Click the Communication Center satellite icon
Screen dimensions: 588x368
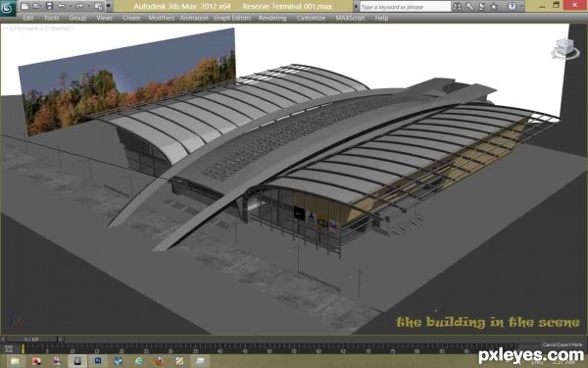(482, 7)
